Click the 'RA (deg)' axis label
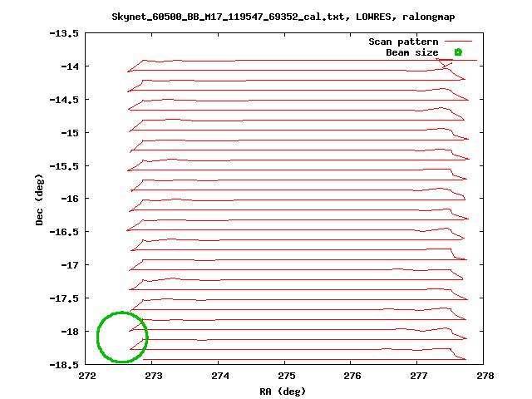Image resolution: width=532 pixels, height=399 pixels. coord(283,392)
